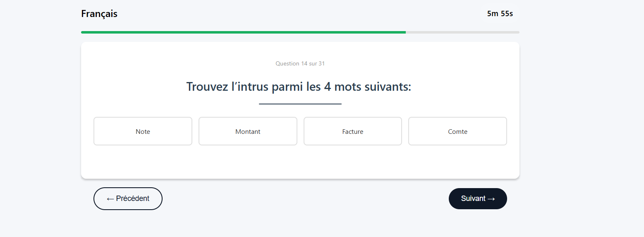Go back with the Précédent button
644x237 pixels.
point(128,199)
